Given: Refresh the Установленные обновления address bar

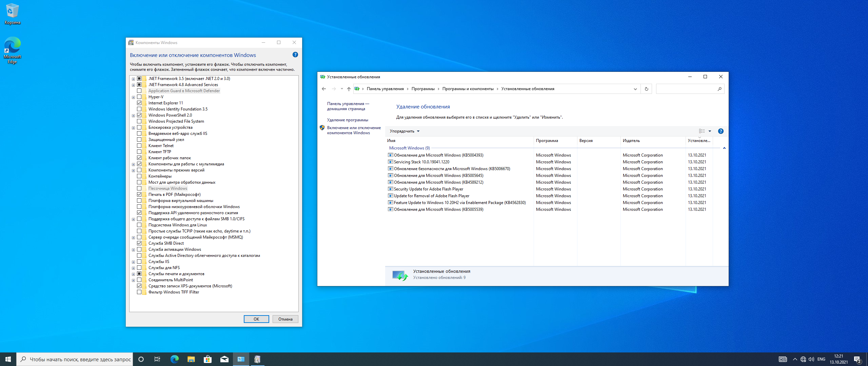Looking at the screenshot, I should [646, 89].
